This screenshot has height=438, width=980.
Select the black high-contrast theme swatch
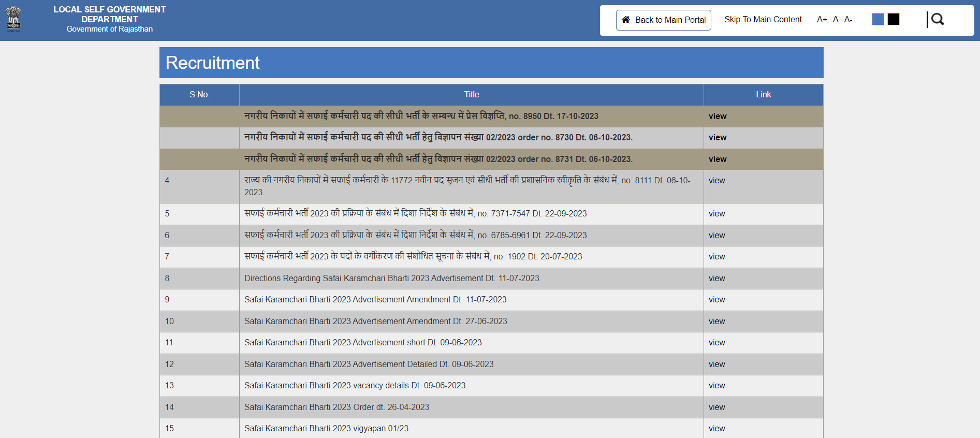(894, 19)
